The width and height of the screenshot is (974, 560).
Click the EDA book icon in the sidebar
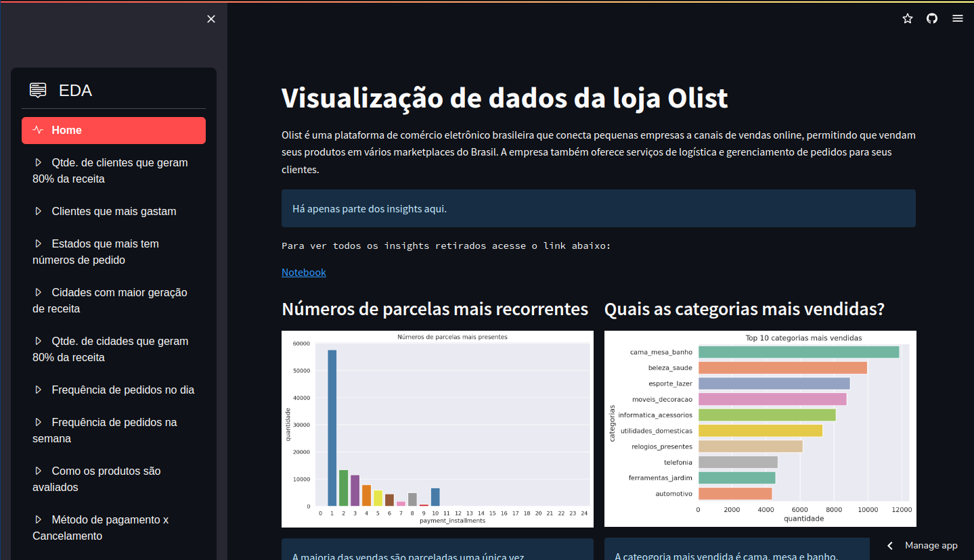(x=38, y=89)
